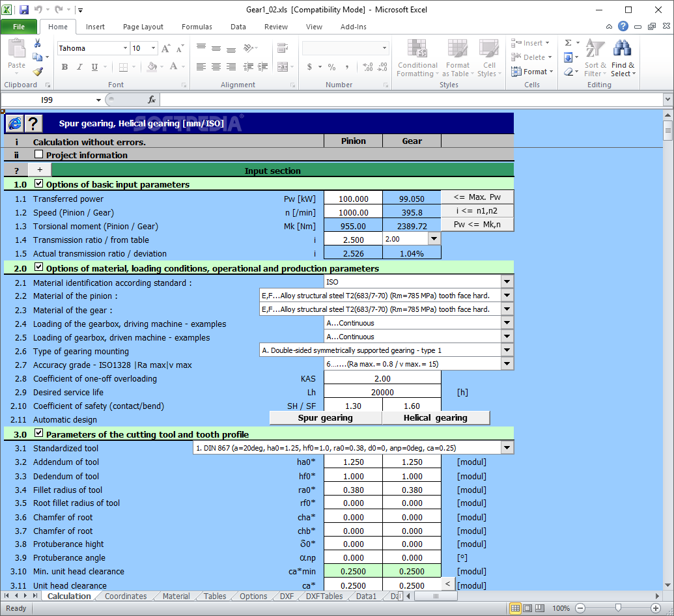Viewport: 674px width, 616px height.
Task: Click the '<= Max. Pw' button
Action: [477, 197]
